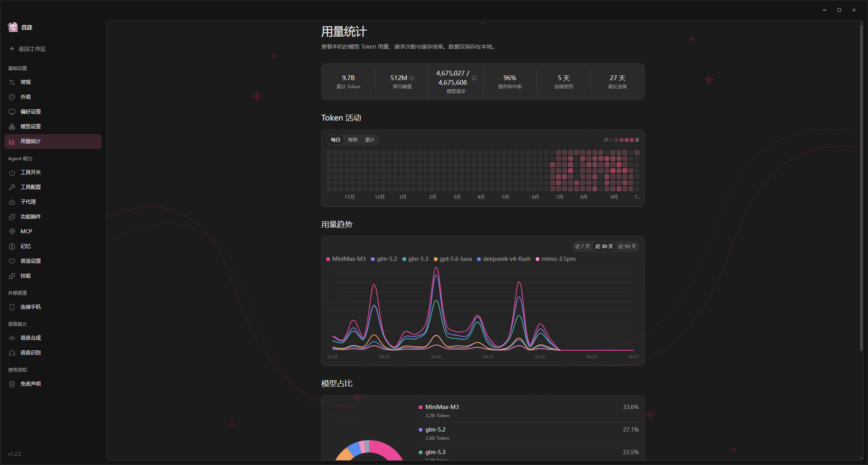The width and height of the screenshot is (868, 465).
Task: Switch Token activity to 每周 view
Action: tap(353, 140)
